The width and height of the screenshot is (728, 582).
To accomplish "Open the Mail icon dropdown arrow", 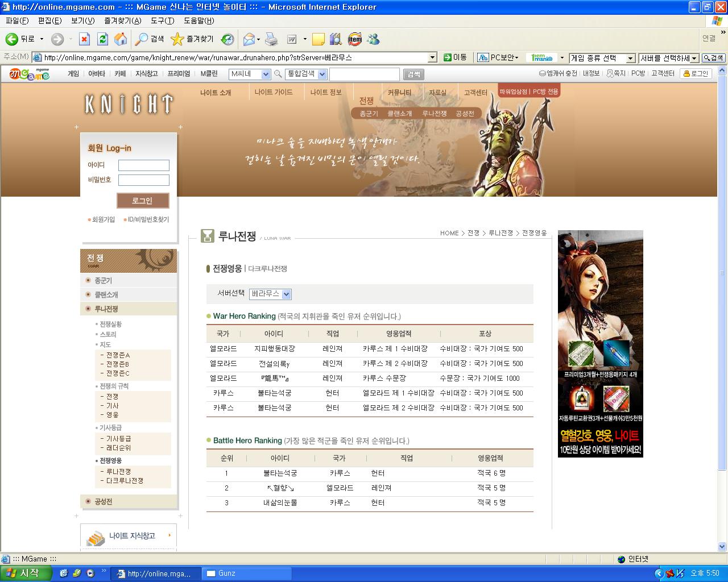I will point(258,39).
